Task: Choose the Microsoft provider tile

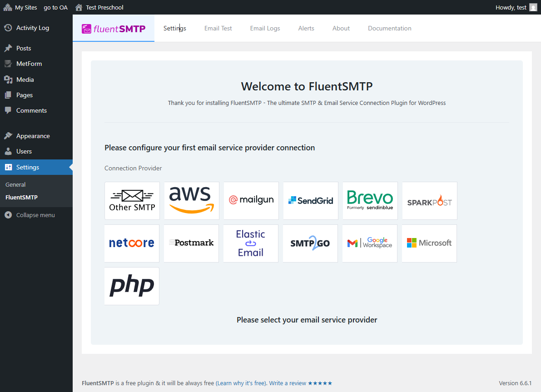Action: [x=429, y=243]
